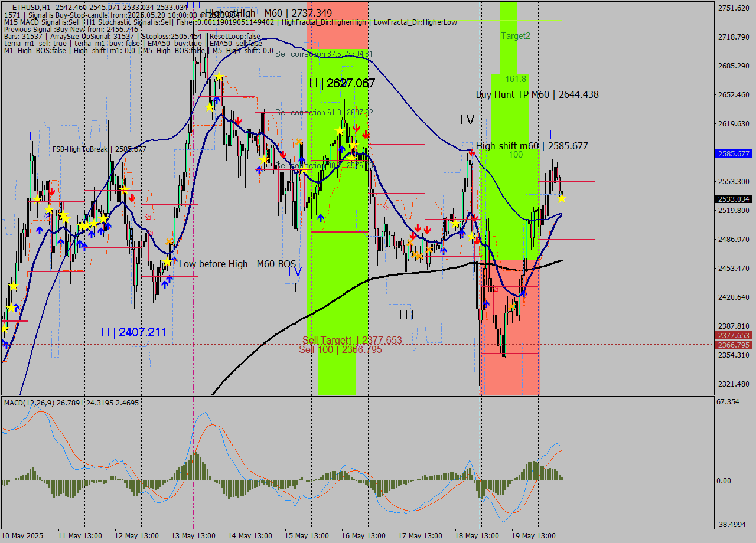Viewport: 756px width, 543px height.
Task: Click the yellow star fractal on the latest candle
Action: point(561,199)
